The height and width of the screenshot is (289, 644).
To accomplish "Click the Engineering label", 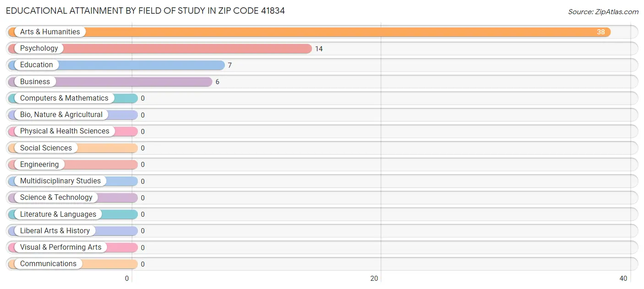I will (x=39, y=165).
